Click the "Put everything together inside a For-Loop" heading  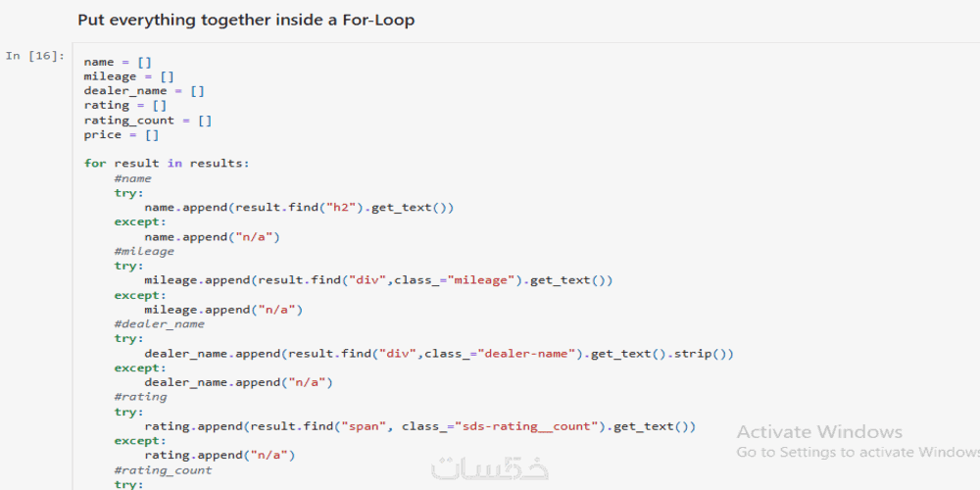tap(246, 20)
